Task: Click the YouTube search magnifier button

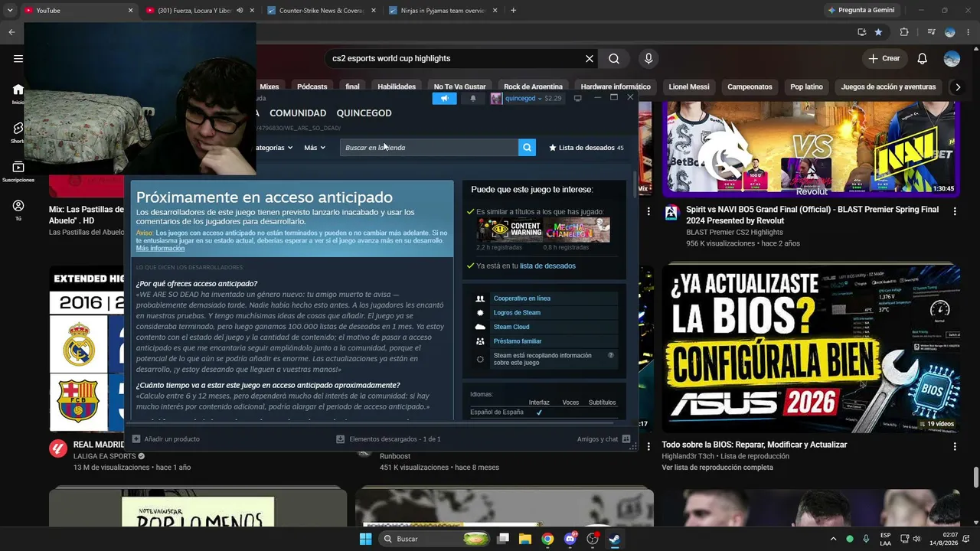Action: 614,58
